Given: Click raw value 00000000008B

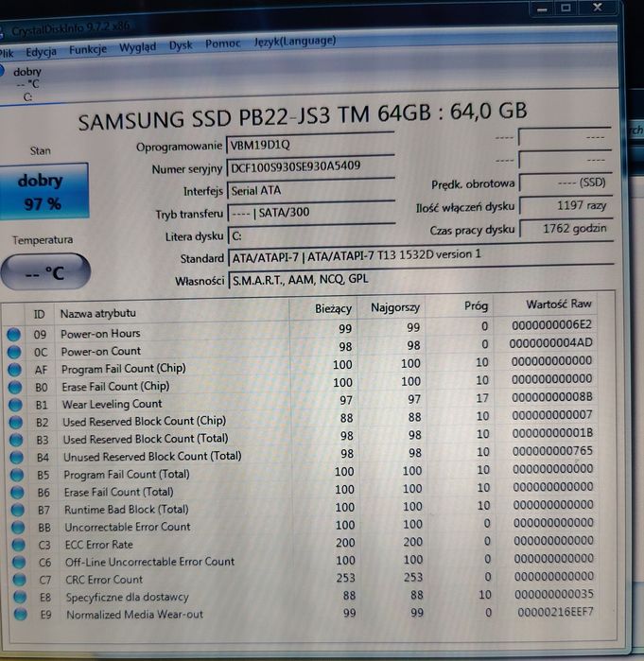Looking at the screenshot, I should [x=552, y=397].
